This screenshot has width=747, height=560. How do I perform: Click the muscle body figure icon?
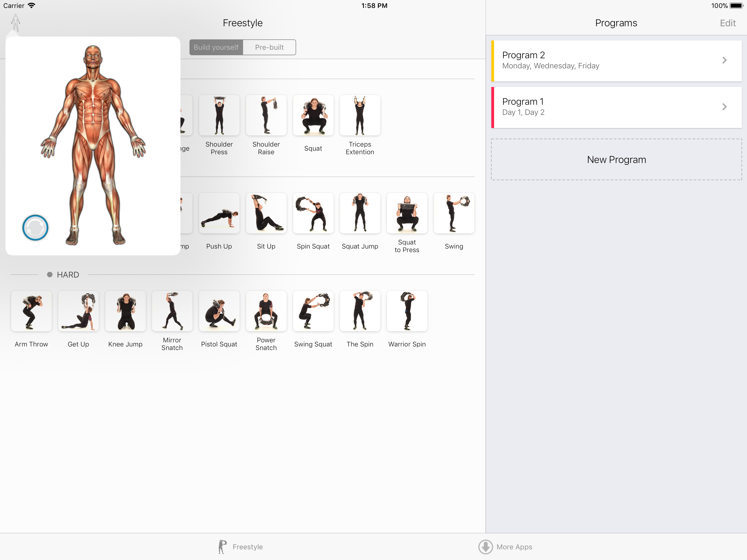tap(16, 22)
